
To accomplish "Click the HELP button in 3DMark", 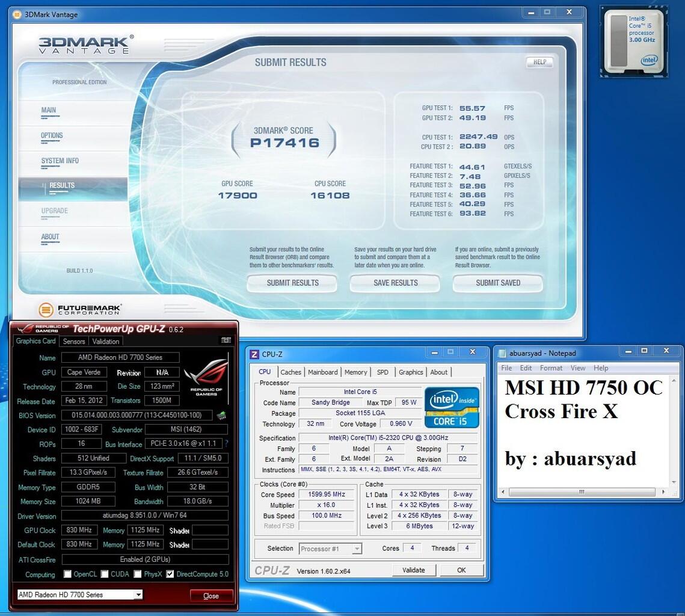I will coord(539,62).
